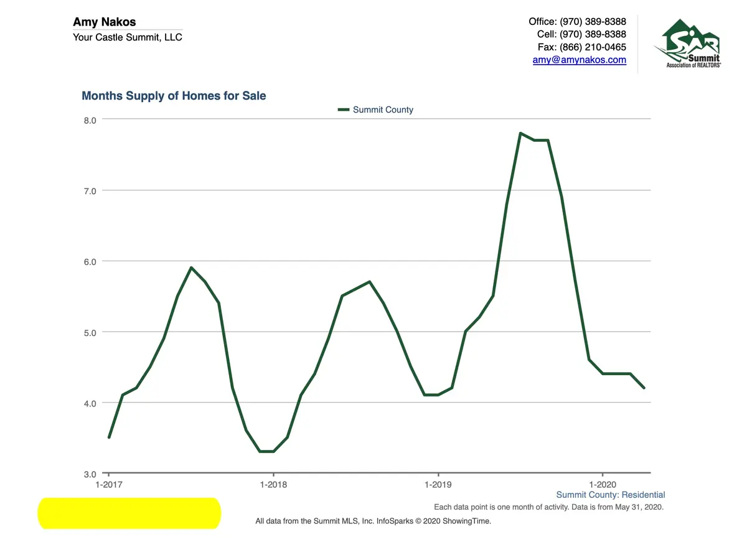Click the Office: (970) 389-8388 line
The width and height of the screenshot is (747, 560).
tap(577, 22)
